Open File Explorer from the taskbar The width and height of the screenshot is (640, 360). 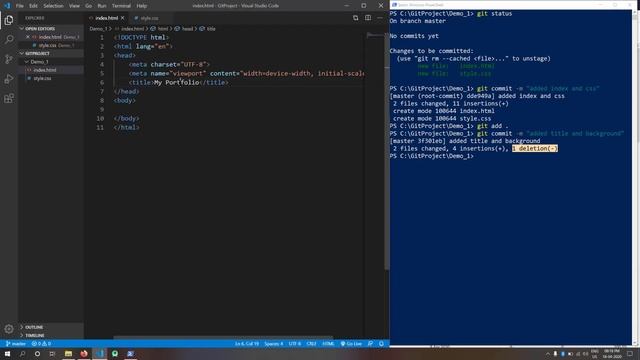[x=68, y=353]
